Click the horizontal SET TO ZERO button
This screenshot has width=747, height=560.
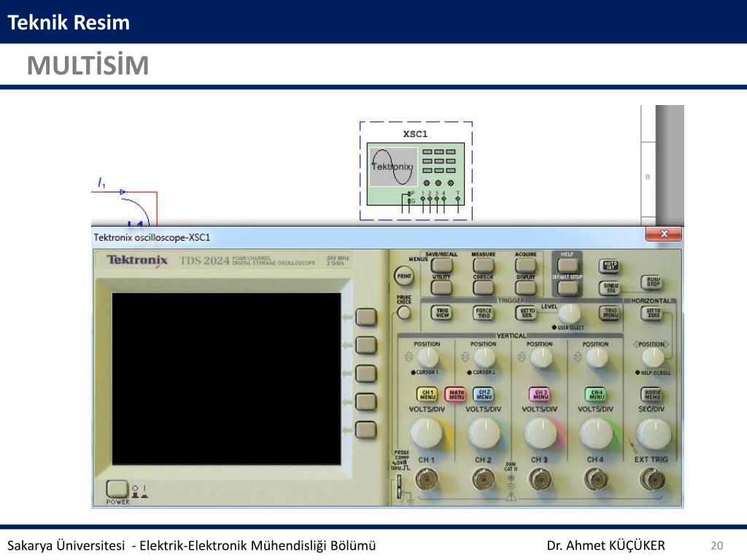pos(653,313)
